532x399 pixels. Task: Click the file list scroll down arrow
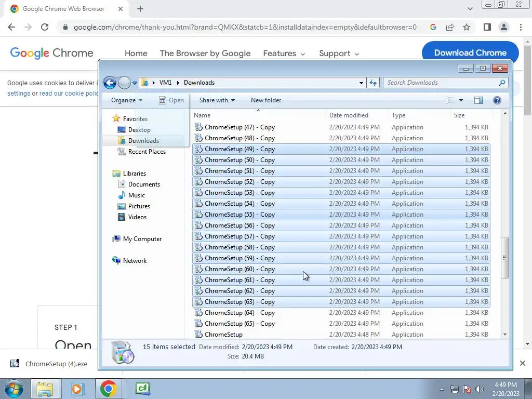pos(504,335)
